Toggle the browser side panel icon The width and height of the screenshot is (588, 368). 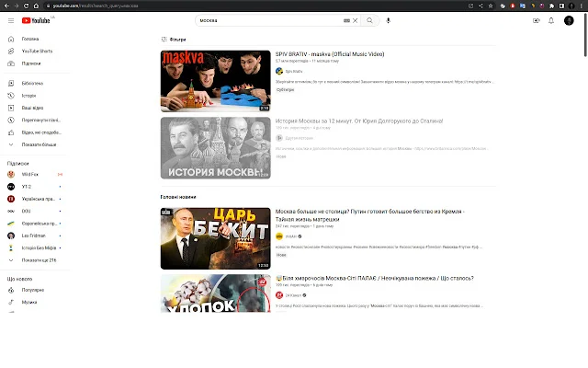(561, 6)
